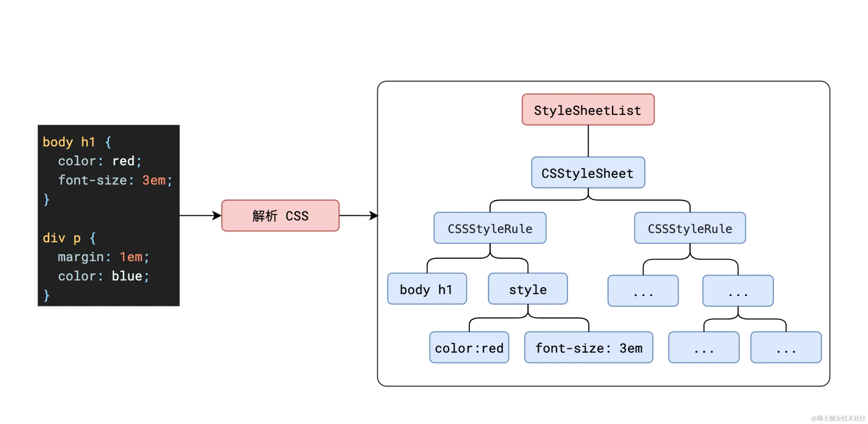Expand the right ellipsis node under CSSStyleRule
The height and width of the screenshot is (424, 868).
(x=737, y=290)
